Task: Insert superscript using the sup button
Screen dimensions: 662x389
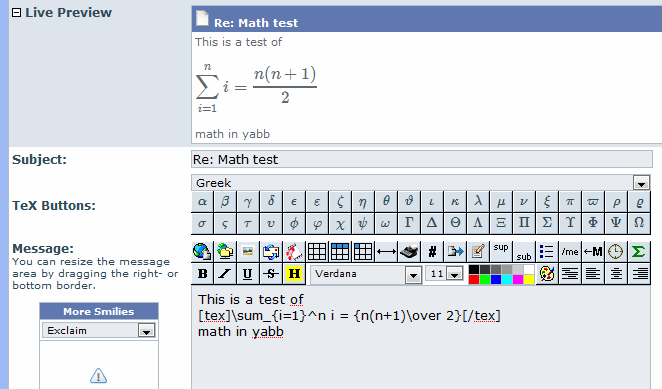Action: click(x=501, y=252)
